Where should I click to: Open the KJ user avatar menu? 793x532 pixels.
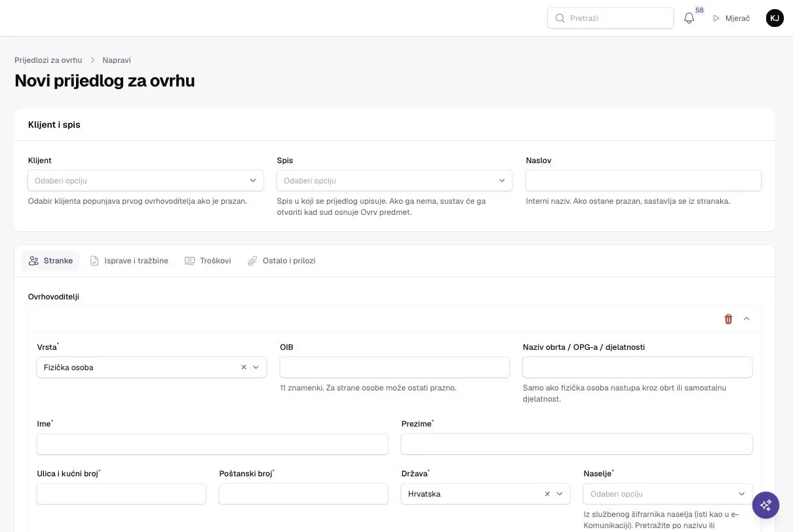tap(775, 18)
